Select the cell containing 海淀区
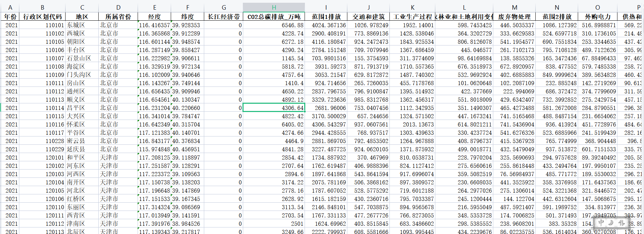The width and height of the screenshot is (644, 234). pos(82,67)
